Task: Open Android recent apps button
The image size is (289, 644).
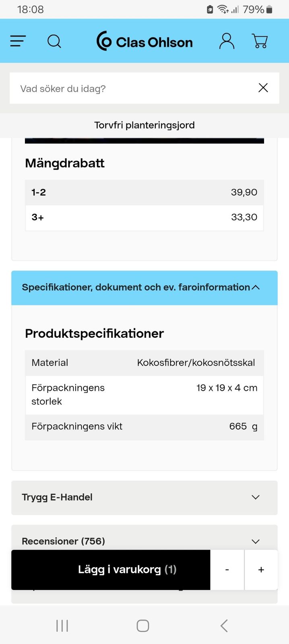Action: click(x=62, y=625)
